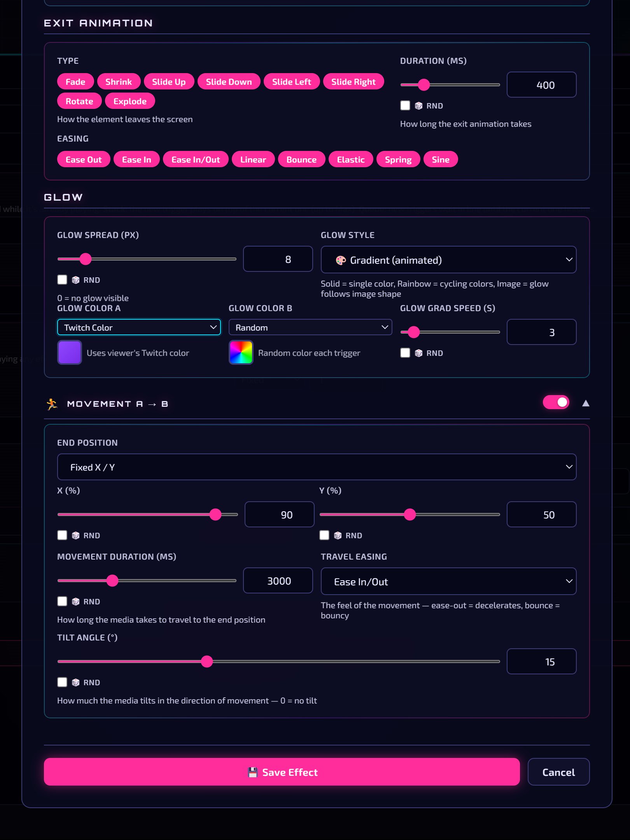630x840 pixels.
Task: Select the Rotate exit type
Action: coord(79,101)
